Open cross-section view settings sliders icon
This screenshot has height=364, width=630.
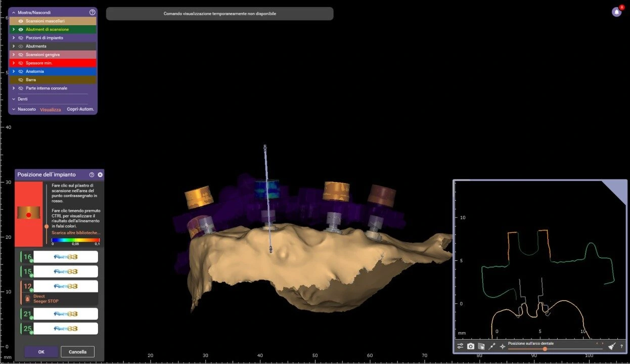[x=460, y=346]
